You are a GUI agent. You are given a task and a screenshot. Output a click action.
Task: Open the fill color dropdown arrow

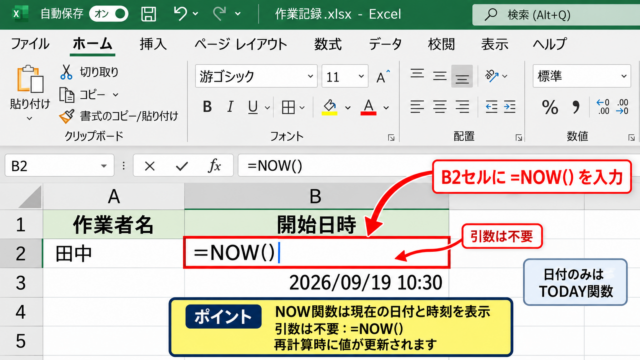[x=348, y=108]
